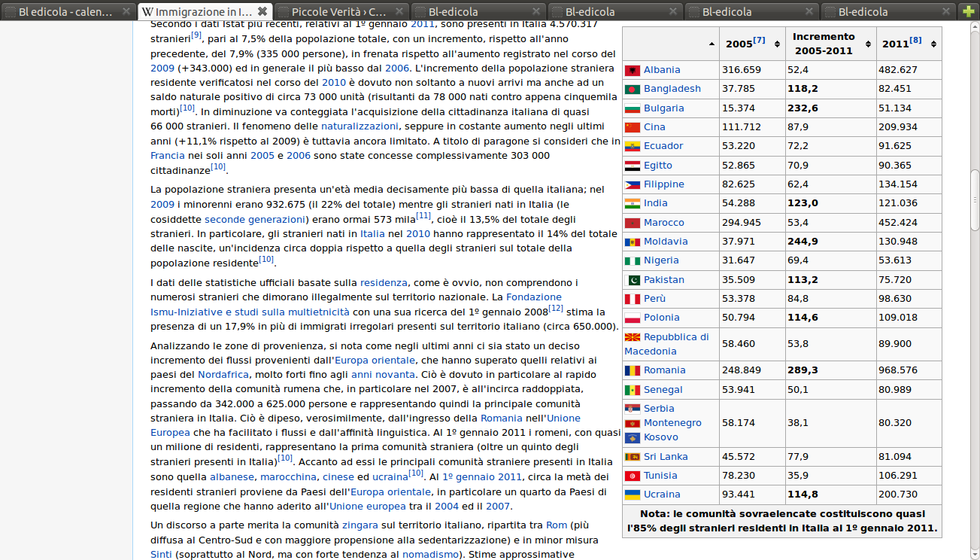Switch to the Bl edicola - calen… tab
980x560 pixels.
click(x=68, y=11)
